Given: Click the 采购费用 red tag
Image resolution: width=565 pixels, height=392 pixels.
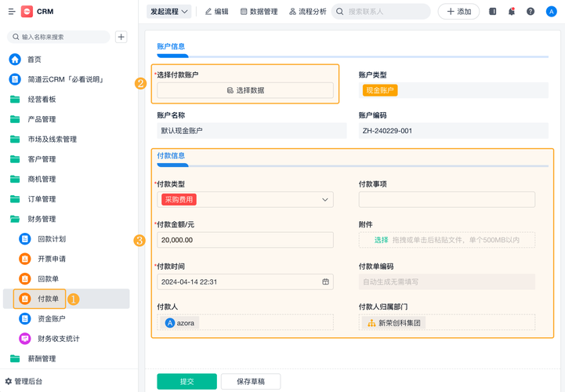Looking at the screenshot, I should pos(179,199).
